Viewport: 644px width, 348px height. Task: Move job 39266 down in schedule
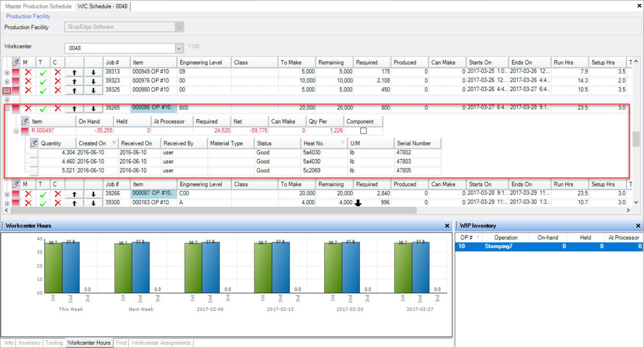[x=93, y=194]
